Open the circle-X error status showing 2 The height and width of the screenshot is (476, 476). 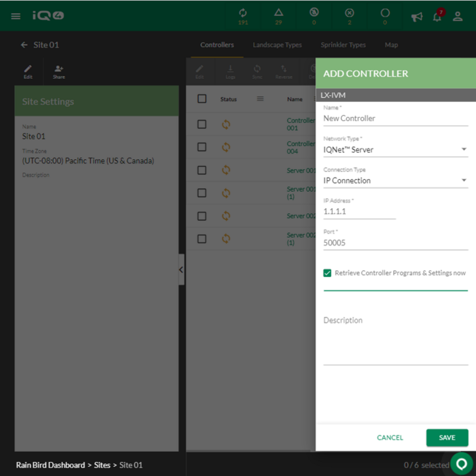pos(350,16)
